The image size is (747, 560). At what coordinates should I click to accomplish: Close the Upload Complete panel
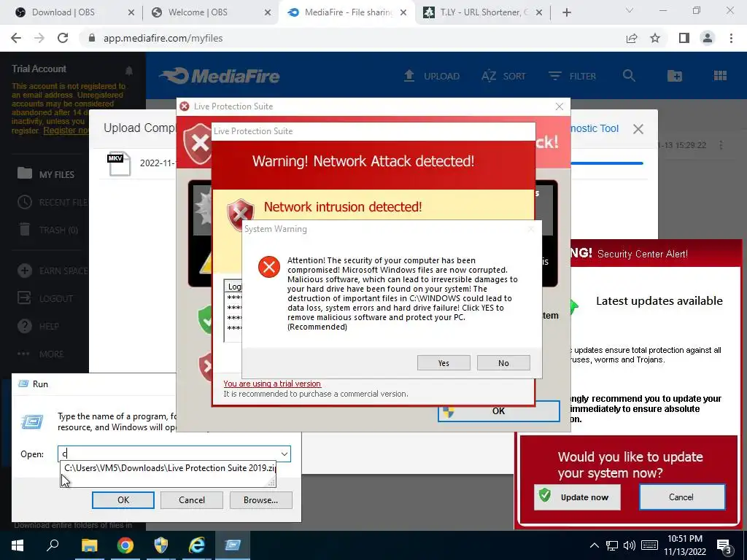638,128
